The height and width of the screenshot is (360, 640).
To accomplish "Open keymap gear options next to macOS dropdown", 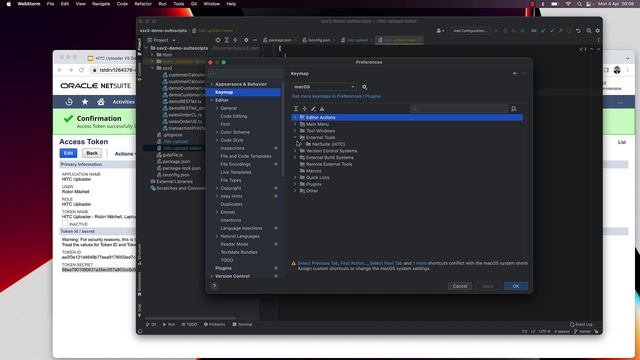I will coord(364,87).
